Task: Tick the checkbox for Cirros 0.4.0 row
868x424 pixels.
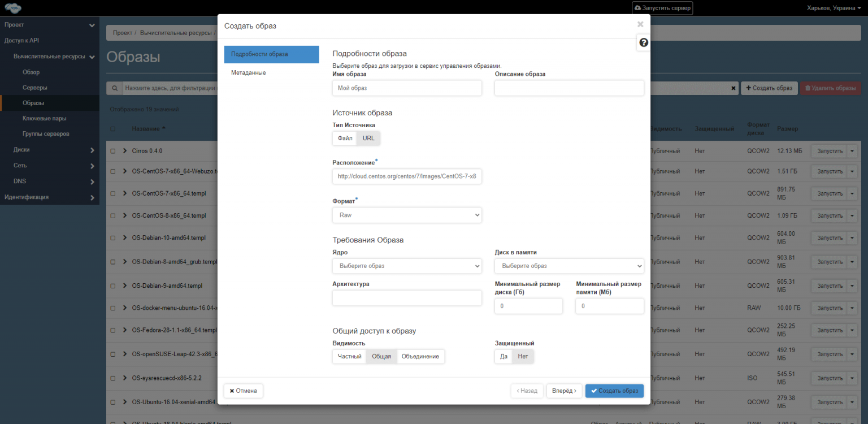Action: point(112,151)
